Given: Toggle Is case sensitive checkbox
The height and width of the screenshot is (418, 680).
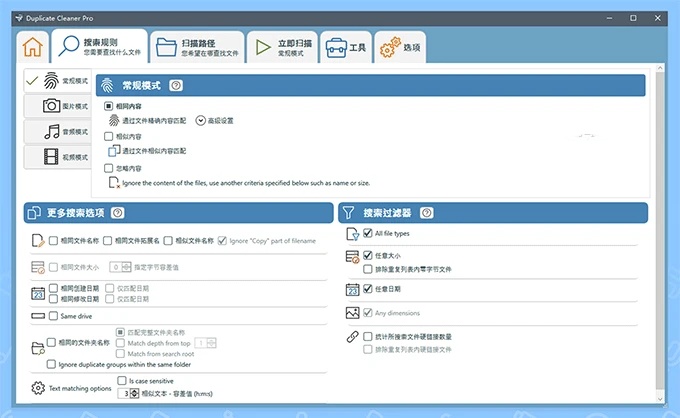Looking at the screenshot, I should pos(122,380).
